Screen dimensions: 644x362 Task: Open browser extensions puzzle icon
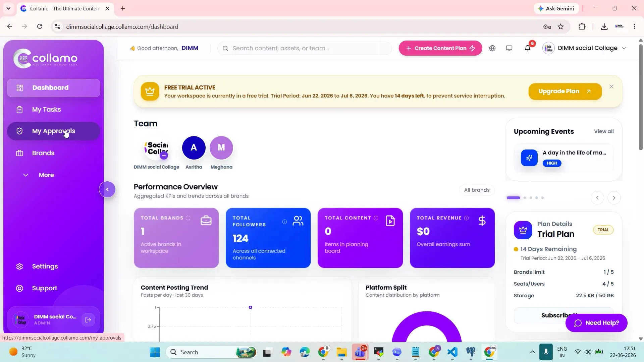[582, 27]
